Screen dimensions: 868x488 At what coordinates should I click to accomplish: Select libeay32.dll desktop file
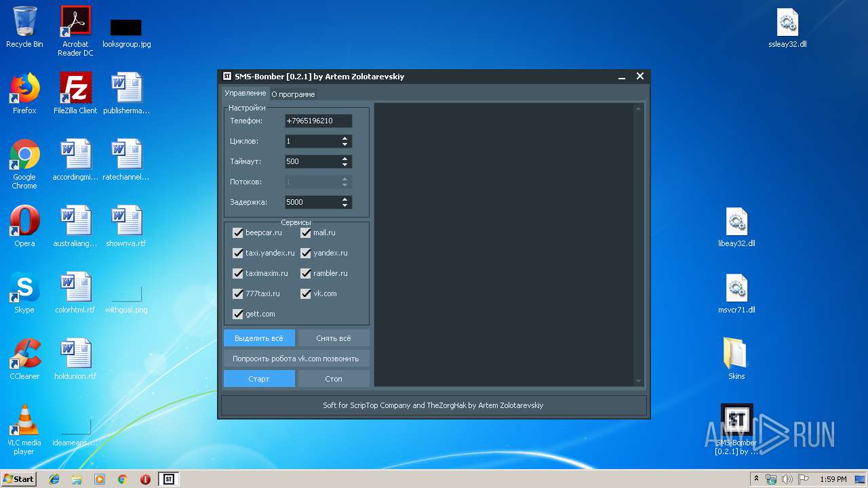(x=736, y=228)
